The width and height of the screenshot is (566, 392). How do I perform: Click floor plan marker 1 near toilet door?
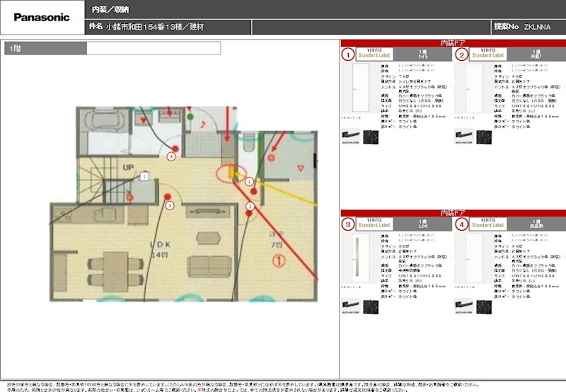point(249,182)
